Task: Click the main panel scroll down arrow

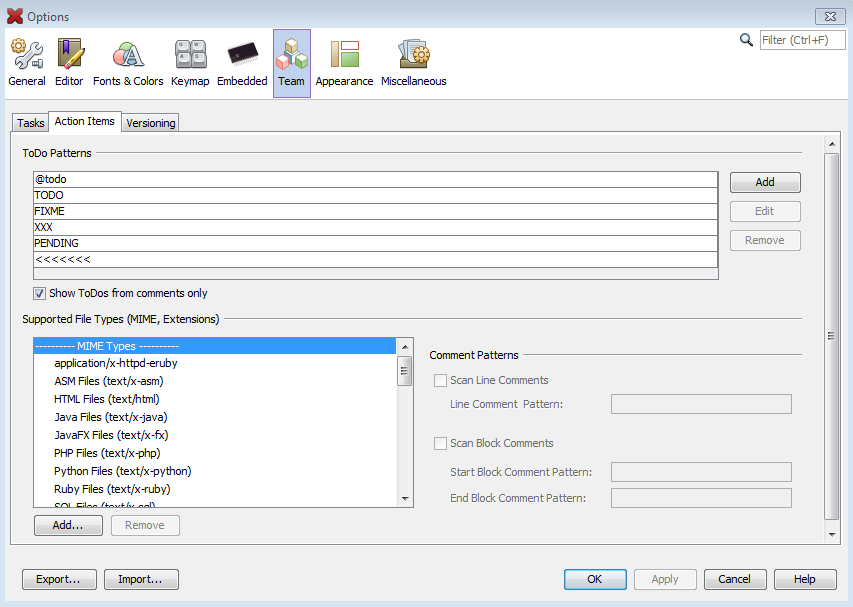Action: pos(832,535)
